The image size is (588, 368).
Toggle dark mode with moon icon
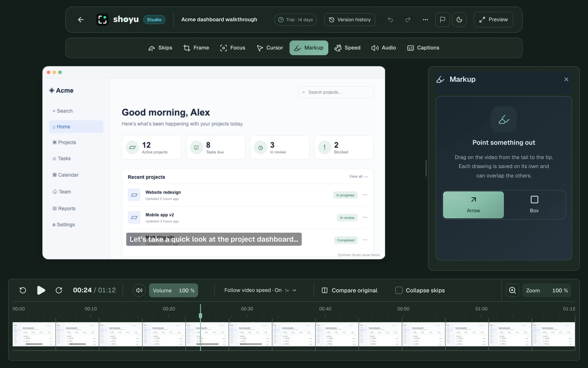pos(459,19)
